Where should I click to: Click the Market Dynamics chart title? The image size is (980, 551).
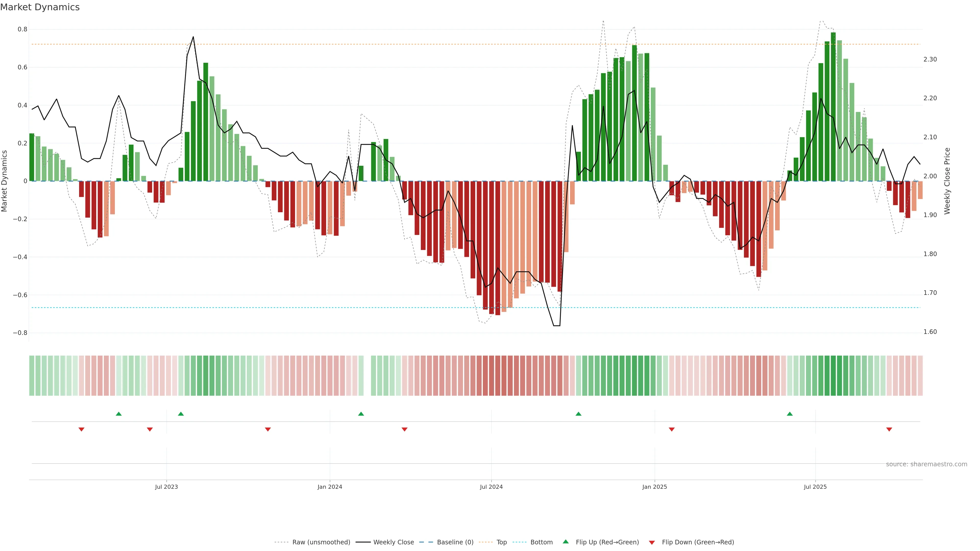[x=40, y=7]
